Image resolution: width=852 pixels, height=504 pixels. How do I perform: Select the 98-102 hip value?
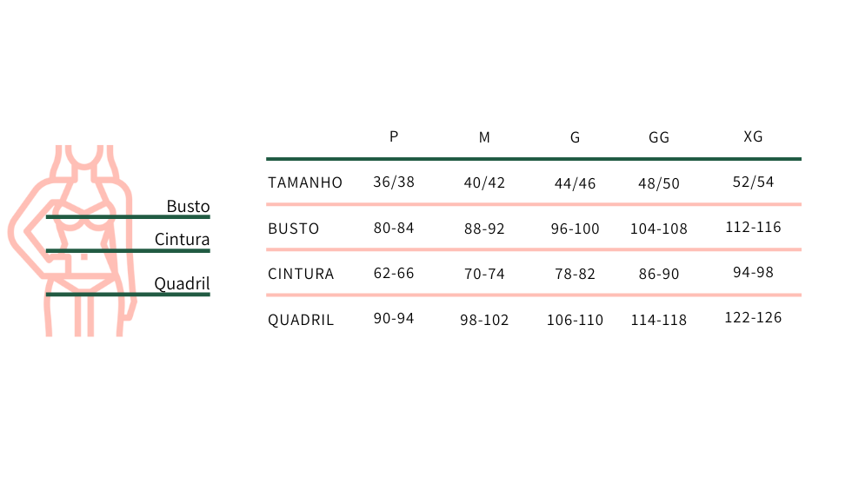pyautogui.click(x=484, y=320)
